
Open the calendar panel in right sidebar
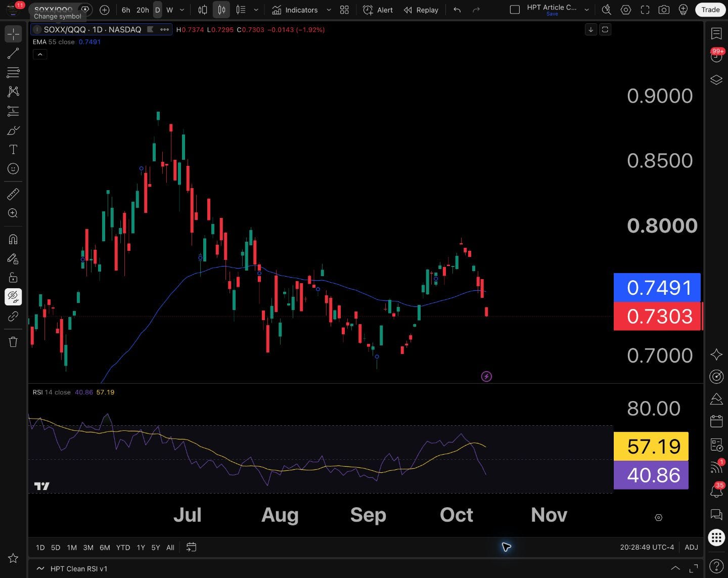716,421
